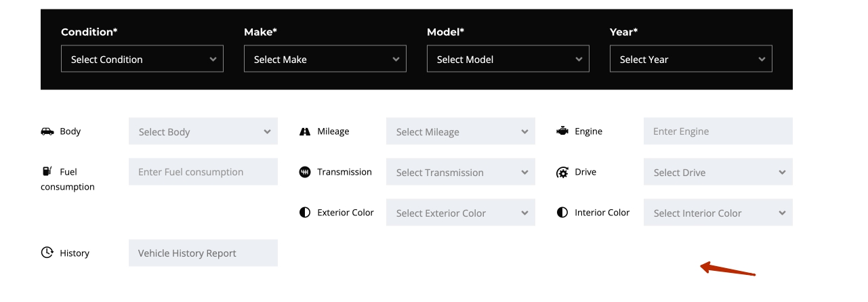Click the History clock icon
Viewport: 868px width, 302px height.
coord(47,253)
